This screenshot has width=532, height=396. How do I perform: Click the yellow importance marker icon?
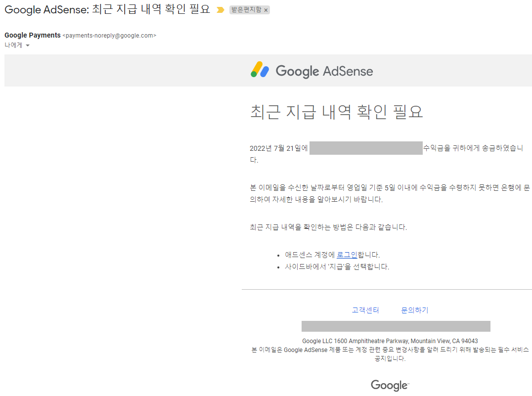pos(221,10)
